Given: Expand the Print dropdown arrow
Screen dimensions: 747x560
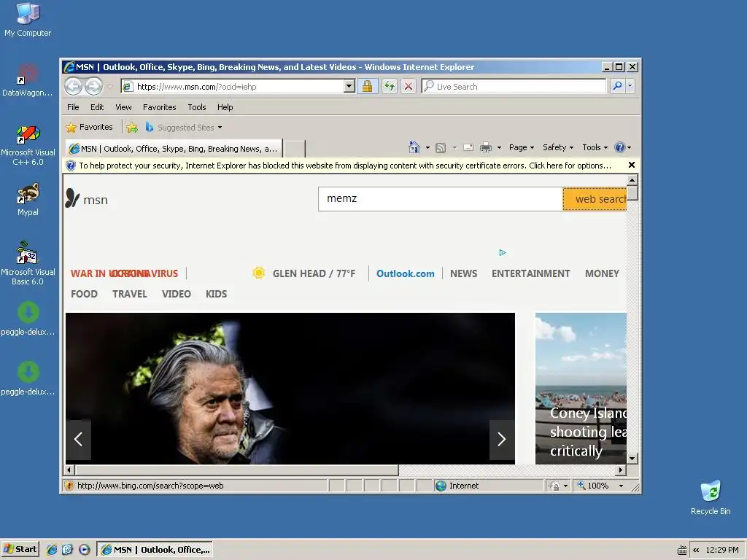Looking at the screenshot, I should [x=499, y=147].
